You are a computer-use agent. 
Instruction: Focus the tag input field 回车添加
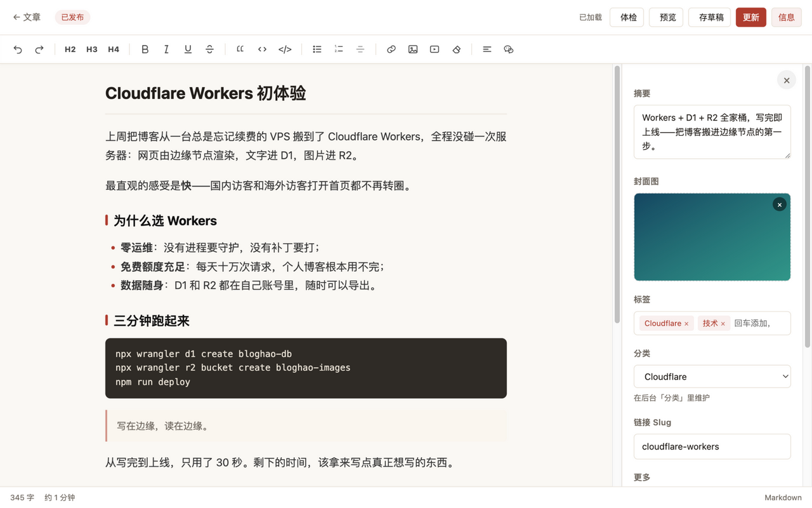coord(760,323)
